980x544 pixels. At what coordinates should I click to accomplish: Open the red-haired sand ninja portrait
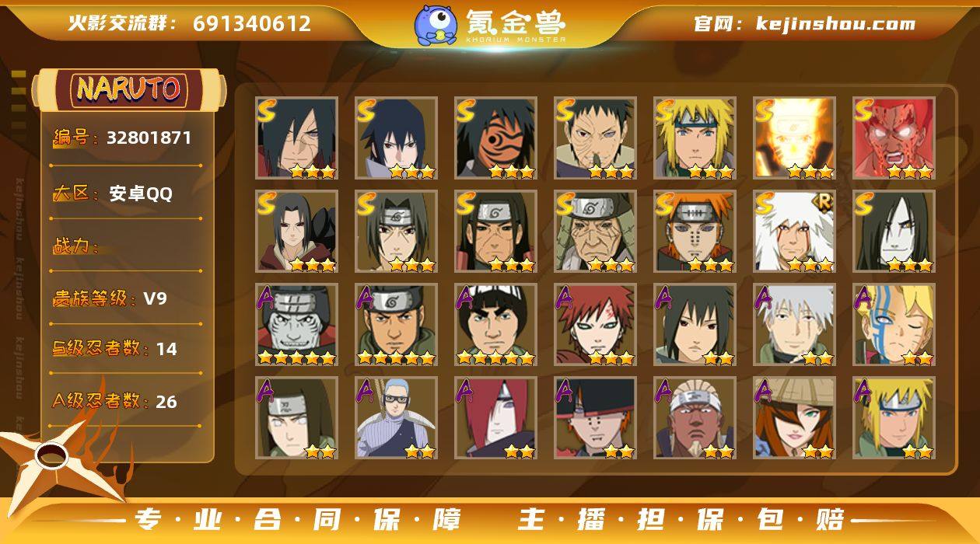(596, 325)
